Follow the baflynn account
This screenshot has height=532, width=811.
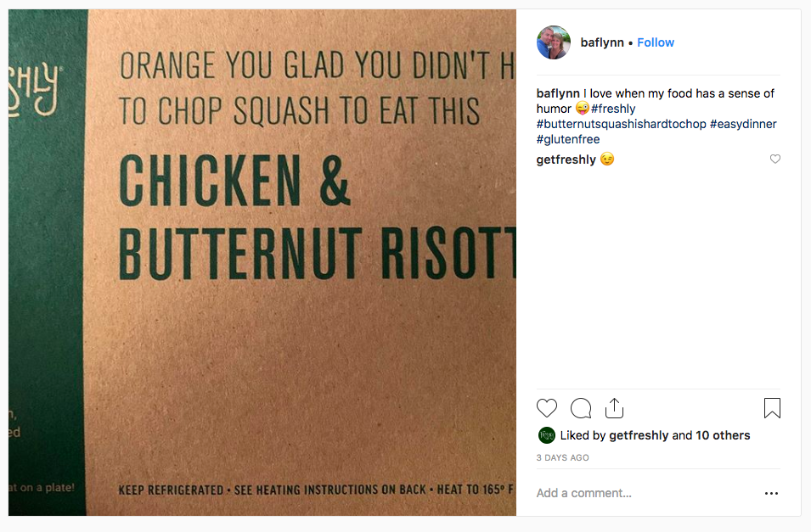click(x=656, y=42)
